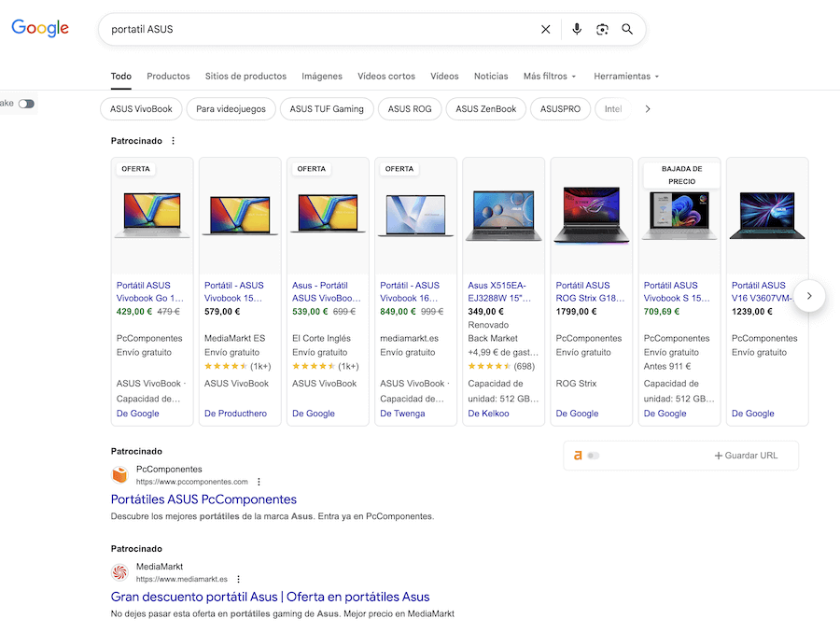Click the ROG Strix G18 laptop image

point(592,216)
